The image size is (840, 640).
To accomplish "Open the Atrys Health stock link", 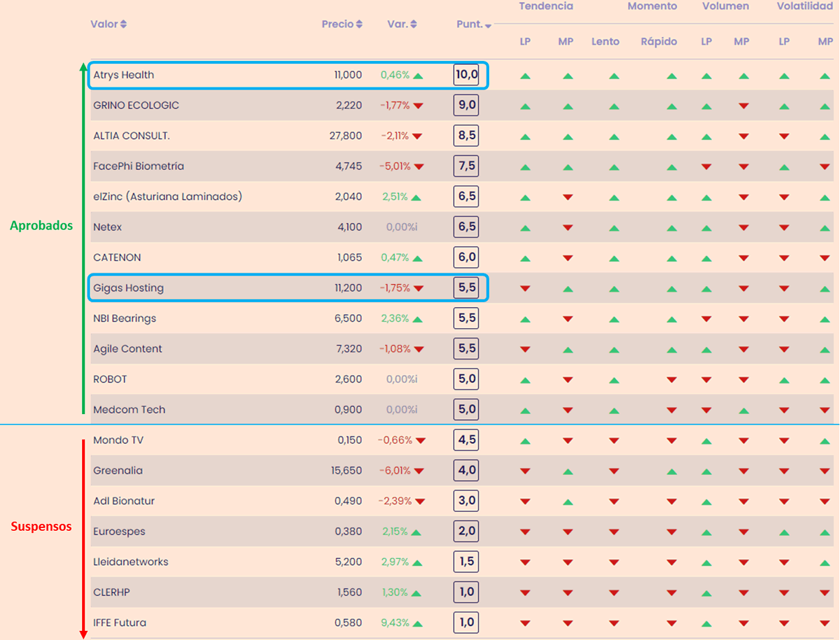I will pyautogui.click(x=124, y=75).
